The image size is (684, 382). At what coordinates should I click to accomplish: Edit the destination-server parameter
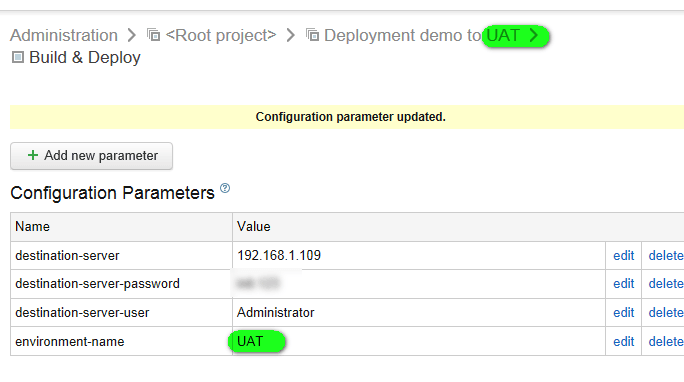[x=623, y=256]
